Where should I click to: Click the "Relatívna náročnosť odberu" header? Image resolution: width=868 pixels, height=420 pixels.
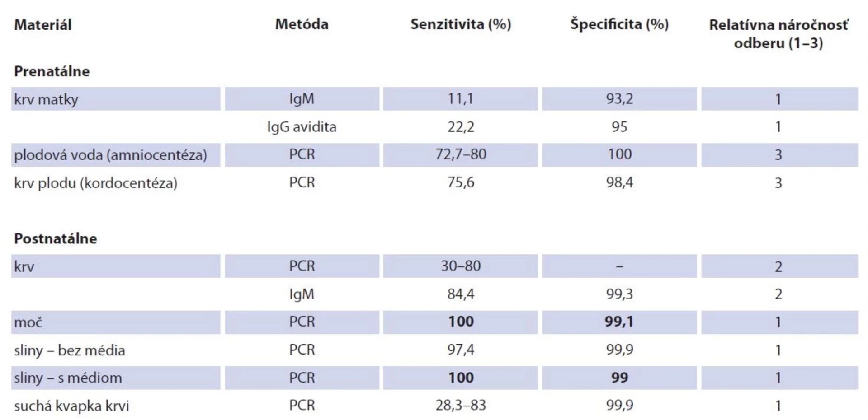tap(778, 34)
